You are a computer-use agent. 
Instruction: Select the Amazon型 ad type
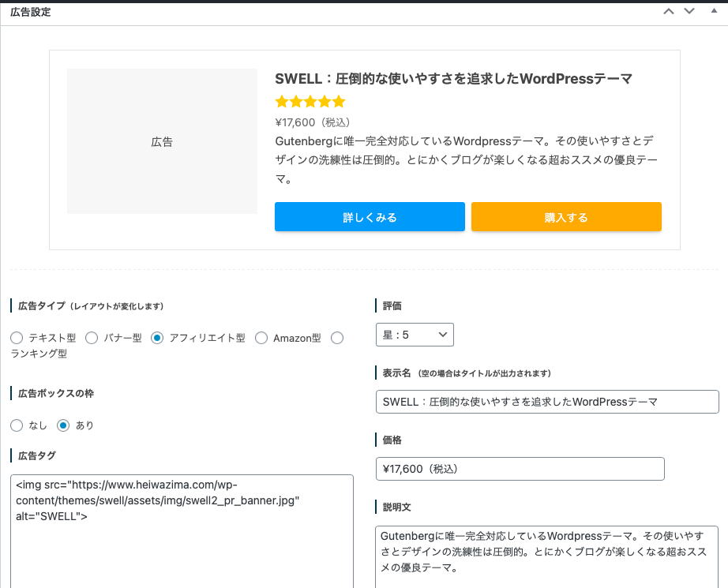(x=261, y=338)
